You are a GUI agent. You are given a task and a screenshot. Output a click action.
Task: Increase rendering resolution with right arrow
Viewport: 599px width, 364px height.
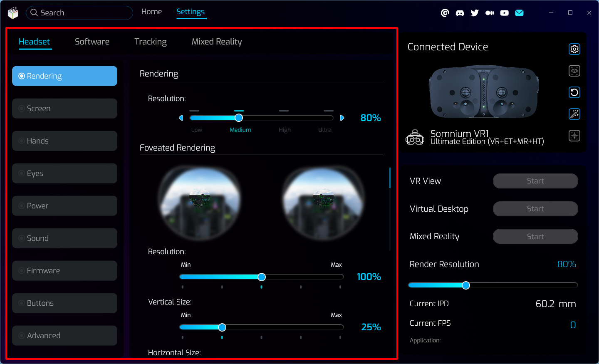342,118
